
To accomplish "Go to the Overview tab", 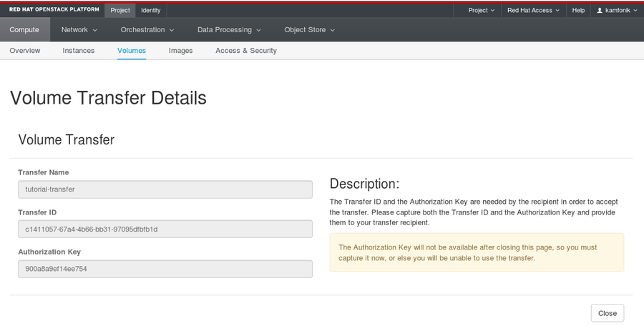I will click(25, 51).
